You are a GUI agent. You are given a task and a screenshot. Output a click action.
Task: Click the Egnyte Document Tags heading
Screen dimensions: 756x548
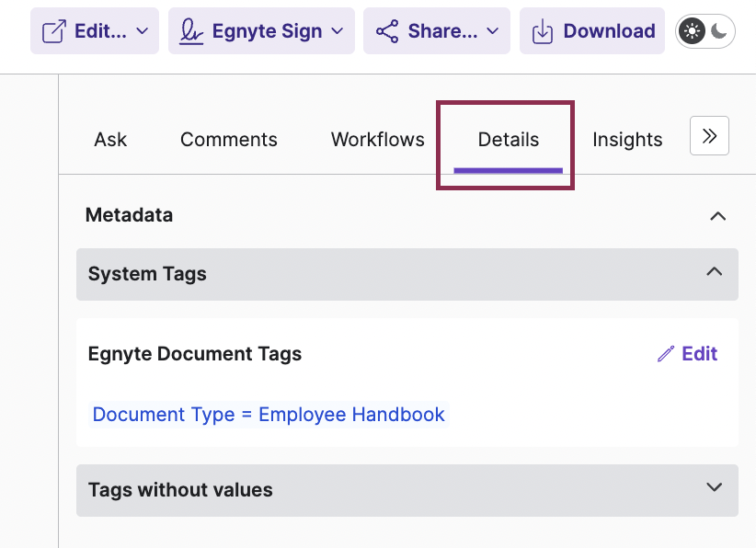tap(195, 354)
